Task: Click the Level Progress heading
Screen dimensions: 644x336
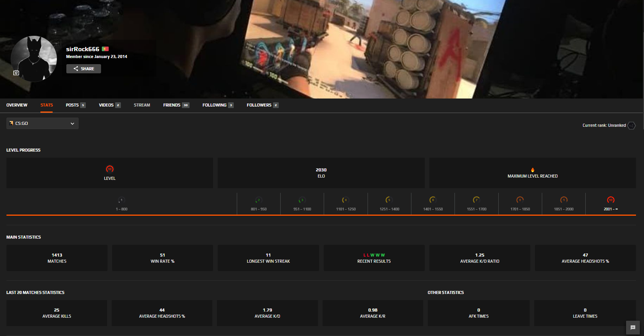Action: pos(23,150)
